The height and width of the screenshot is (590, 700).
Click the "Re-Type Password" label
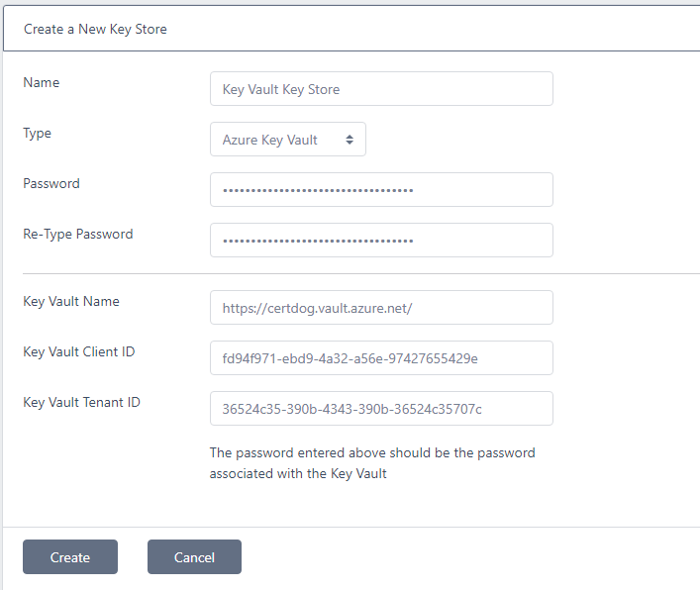point(78,235)
